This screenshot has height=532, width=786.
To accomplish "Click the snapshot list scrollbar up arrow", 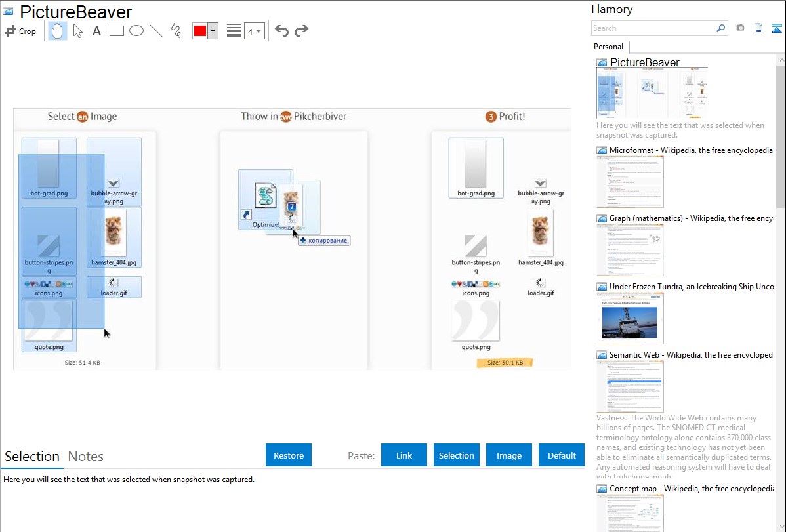I will [x=781, y=60].
